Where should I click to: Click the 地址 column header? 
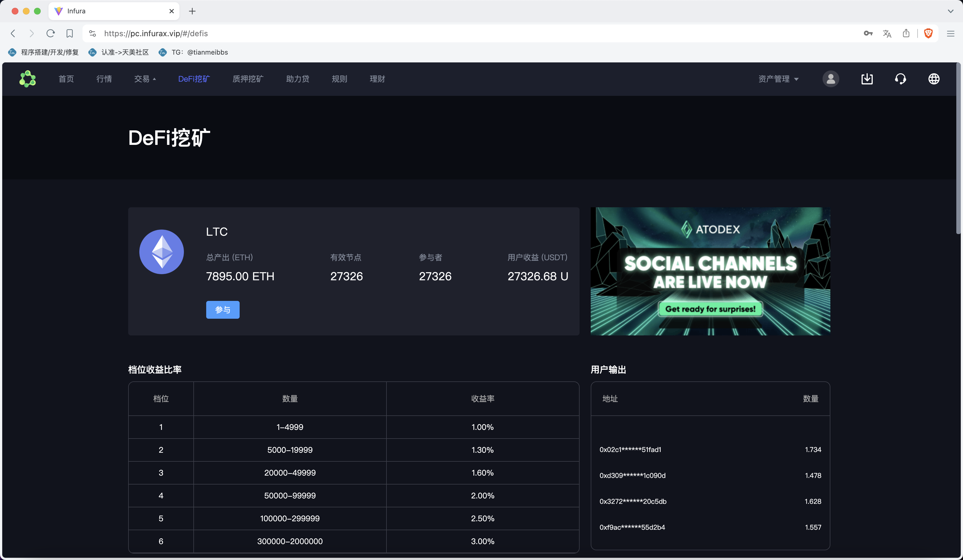click(x=610, y=398)
